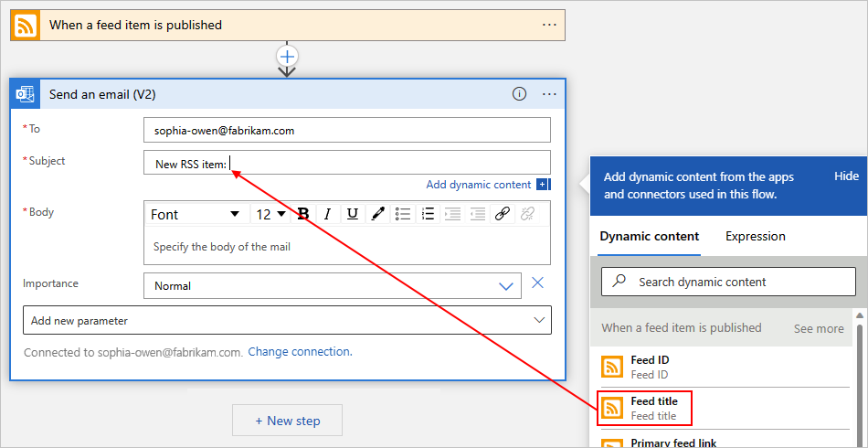The width and height of the screenshot is (868, 448).
Task: Toggle bold formatting in the Body
Action: [x=302, y=214]
